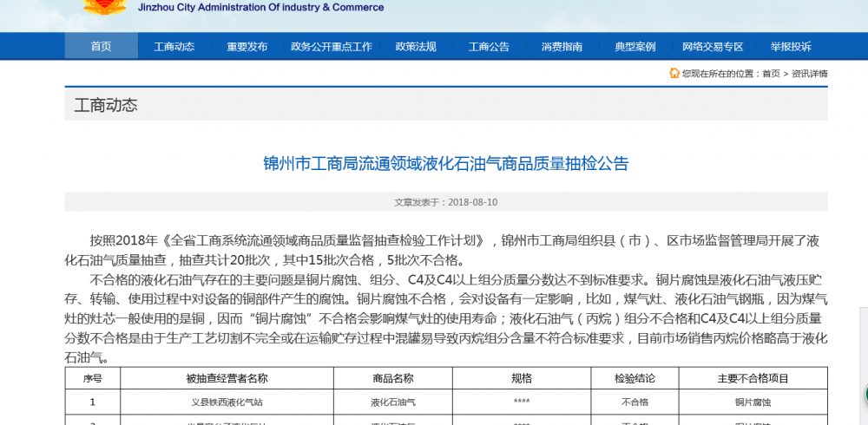Click the 工商动态 section heading
868x425 pixels.
click(106, 106)
